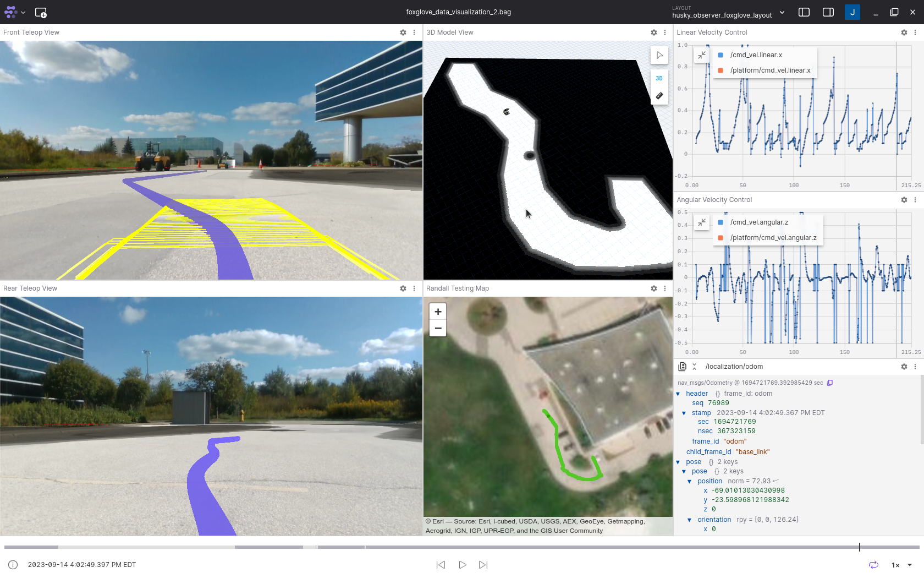
Task: Click the 3D Model View measure tool
Action: pyautogui.click(x=659, y=96)
